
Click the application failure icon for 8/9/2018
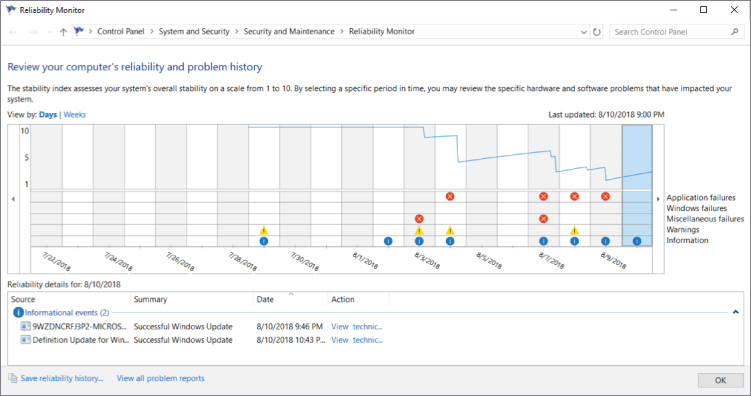coord(605,196)
